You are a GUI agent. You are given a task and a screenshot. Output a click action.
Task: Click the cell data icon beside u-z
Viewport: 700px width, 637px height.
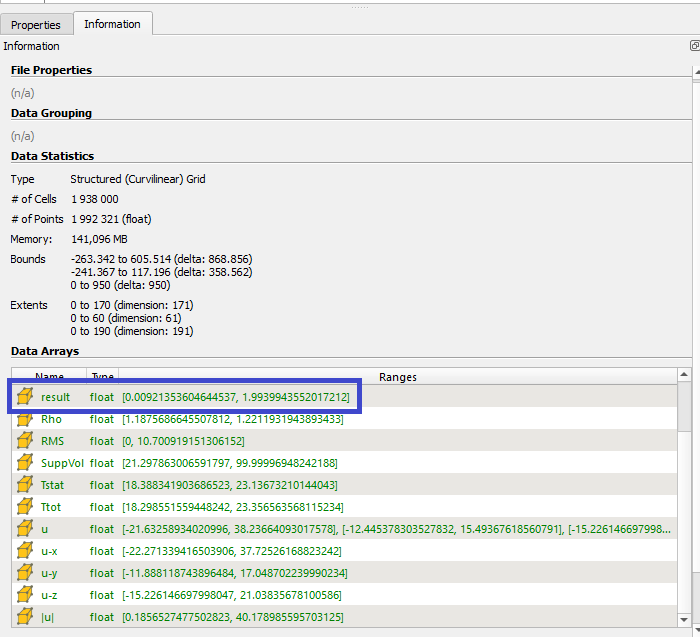25,595
